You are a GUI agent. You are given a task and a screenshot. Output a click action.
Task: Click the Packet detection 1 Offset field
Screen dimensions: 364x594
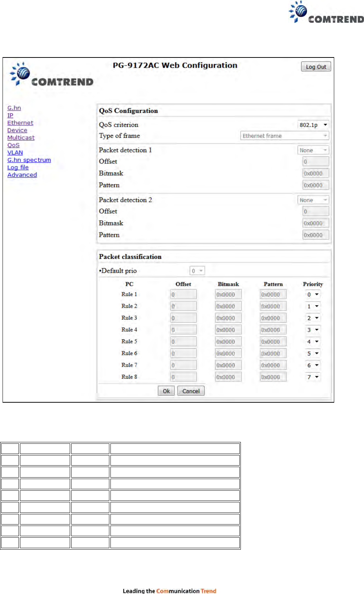316,162
